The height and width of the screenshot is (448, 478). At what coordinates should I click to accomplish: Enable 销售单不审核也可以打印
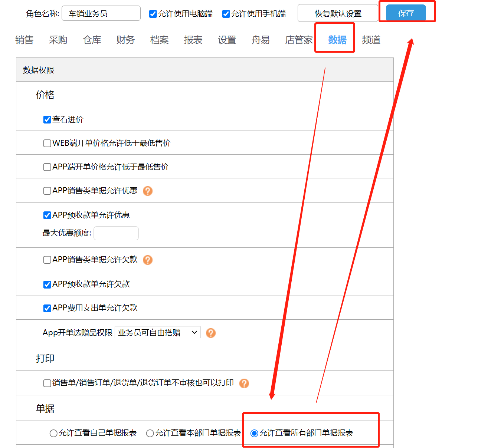47,383
